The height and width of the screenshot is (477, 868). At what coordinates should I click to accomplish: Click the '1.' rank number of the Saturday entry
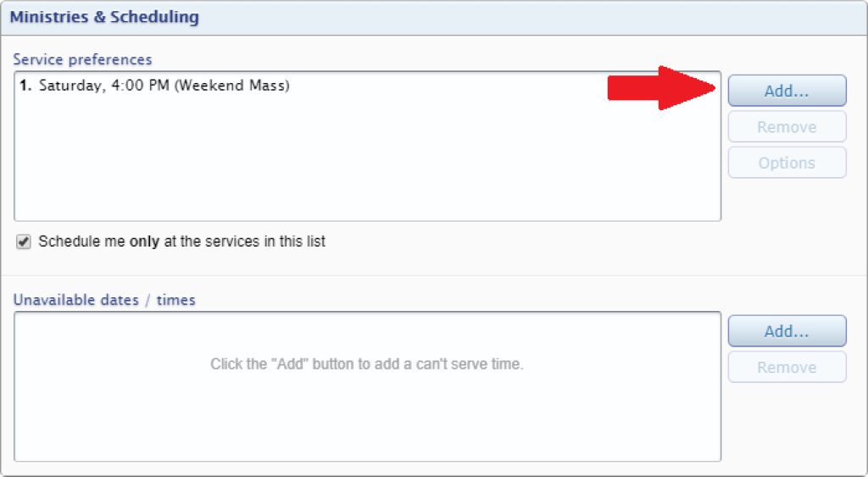[x=25, y=86]
